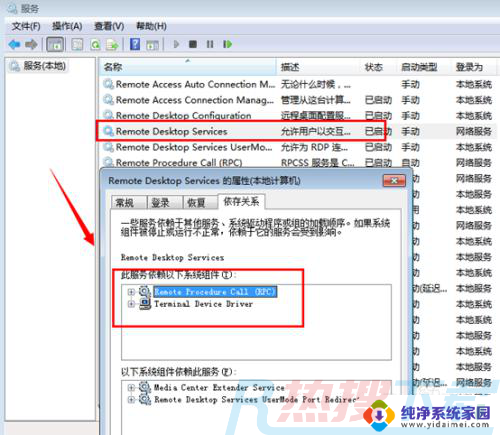Screen dimensions: 500x435
Task: Click the Export list toolbar icon
Action: coord(112,44)
